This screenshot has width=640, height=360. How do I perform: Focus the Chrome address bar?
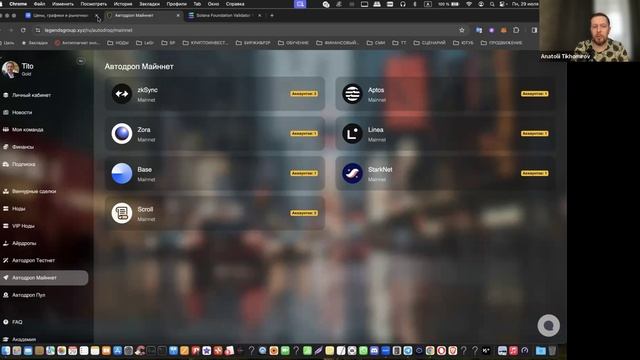coord(249,30)
